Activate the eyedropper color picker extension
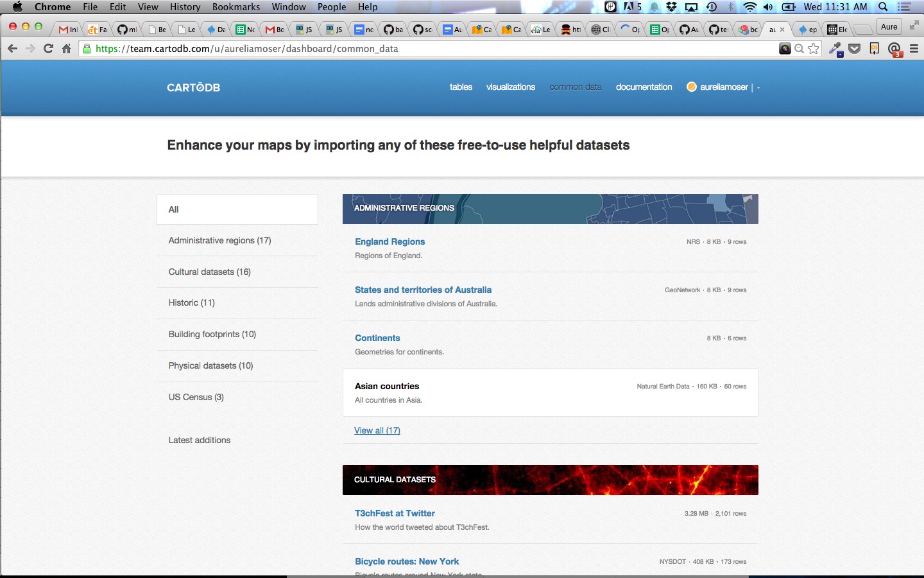924x578 pixels. point(835,49)
